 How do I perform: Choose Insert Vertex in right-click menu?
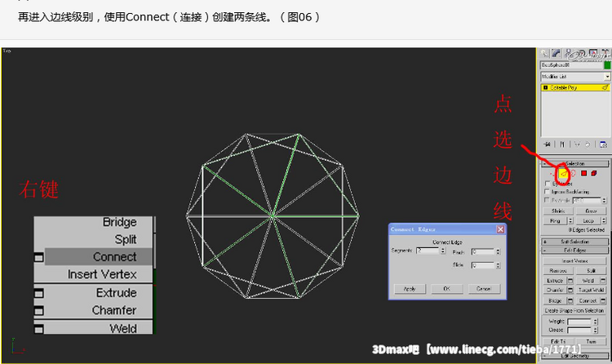point(102,274)
